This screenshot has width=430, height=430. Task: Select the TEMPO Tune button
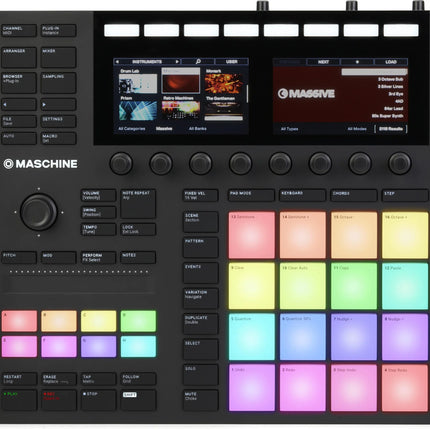98,229
